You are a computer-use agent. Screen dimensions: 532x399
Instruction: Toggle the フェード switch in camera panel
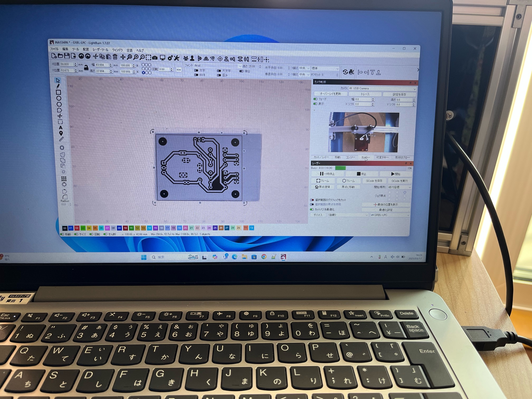click(315, 99)
